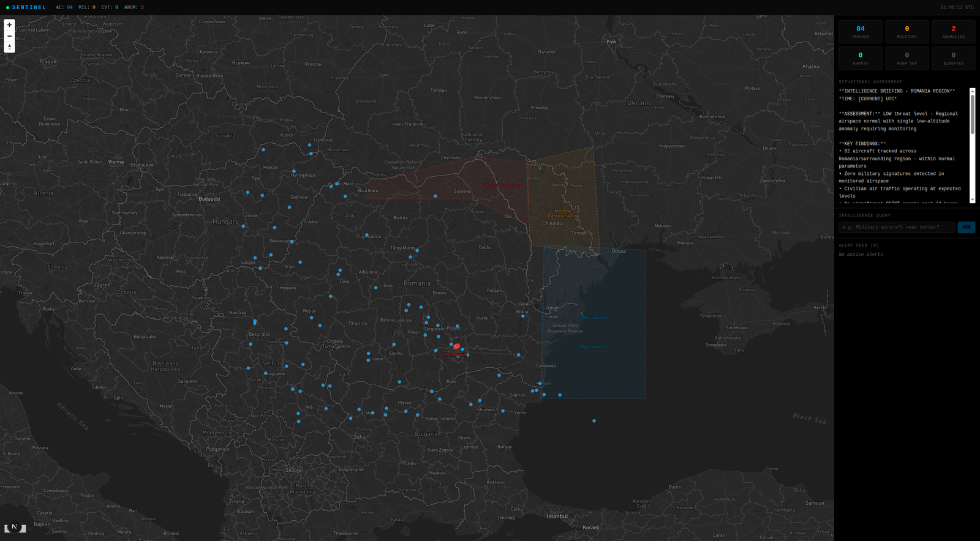
Task: Click the MIL: 0 header counter
Action: [x=87, y=7]
